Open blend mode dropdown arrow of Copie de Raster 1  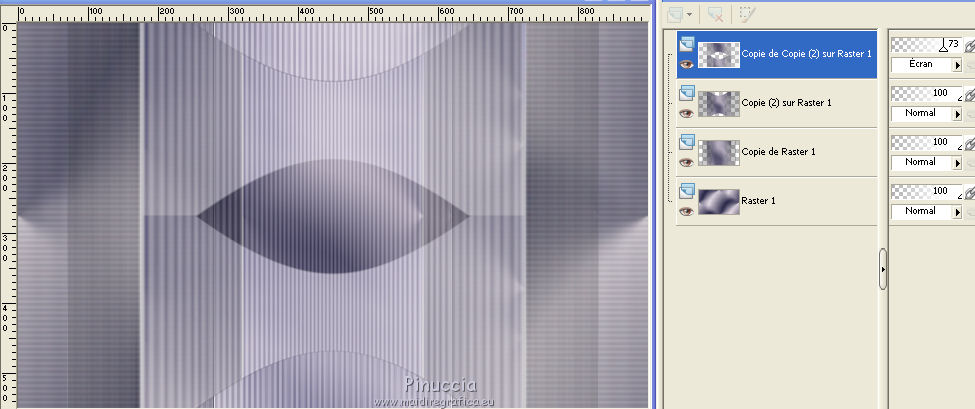[x=958, y=163]
